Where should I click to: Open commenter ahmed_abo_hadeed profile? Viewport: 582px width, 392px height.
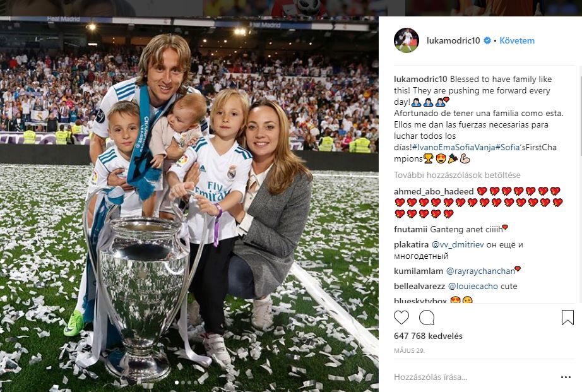click(x=434, y=191)
